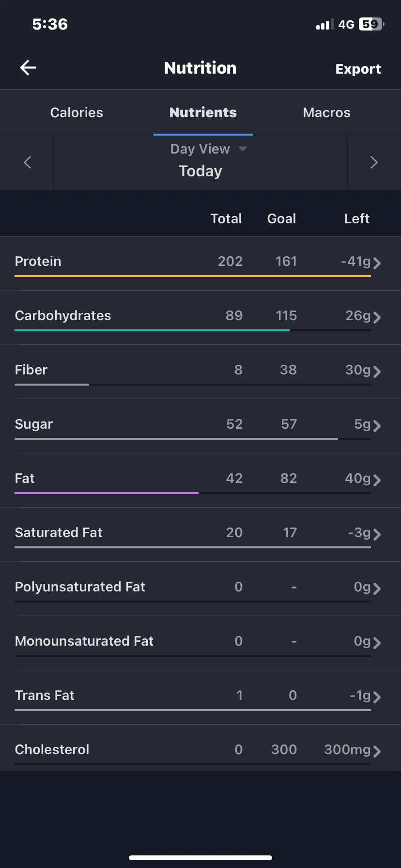Open Trans Fat details chevron
Screen dimensions: 401x868
tap(377, 697)
